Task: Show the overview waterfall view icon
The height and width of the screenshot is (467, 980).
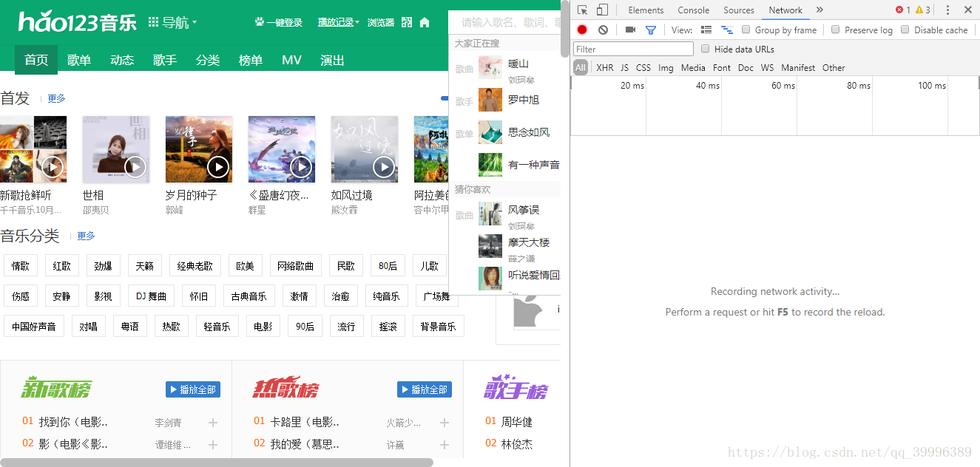Action: pyautogui.click(x=726, y=30)
